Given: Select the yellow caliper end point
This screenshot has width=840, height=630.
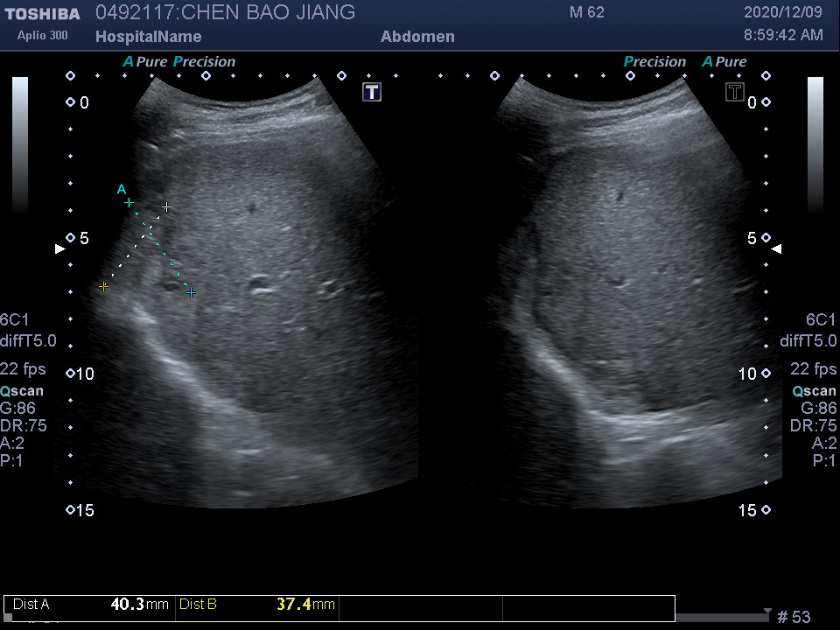Looking at the screenshot, I should [x=104, y=286].
